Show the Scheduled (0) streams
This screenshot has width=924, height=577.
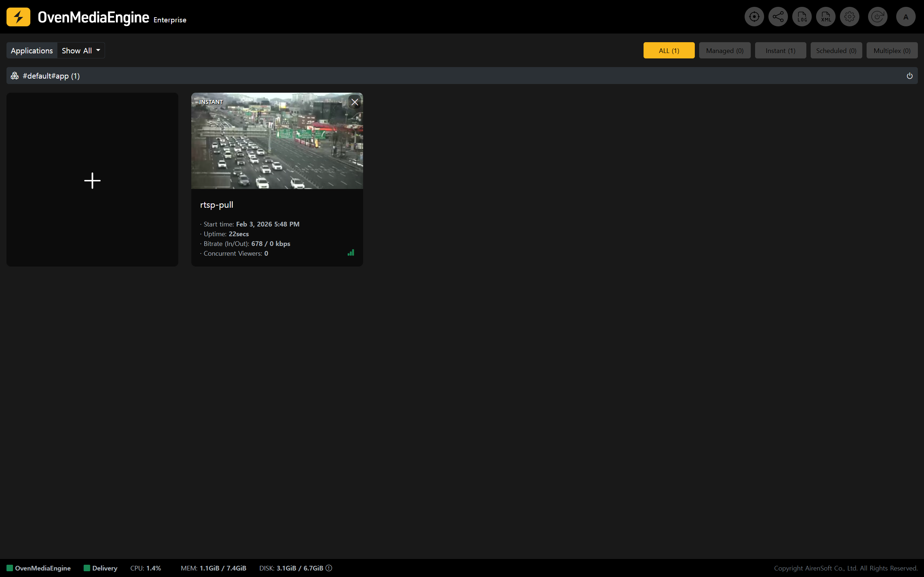pos(836,50)
